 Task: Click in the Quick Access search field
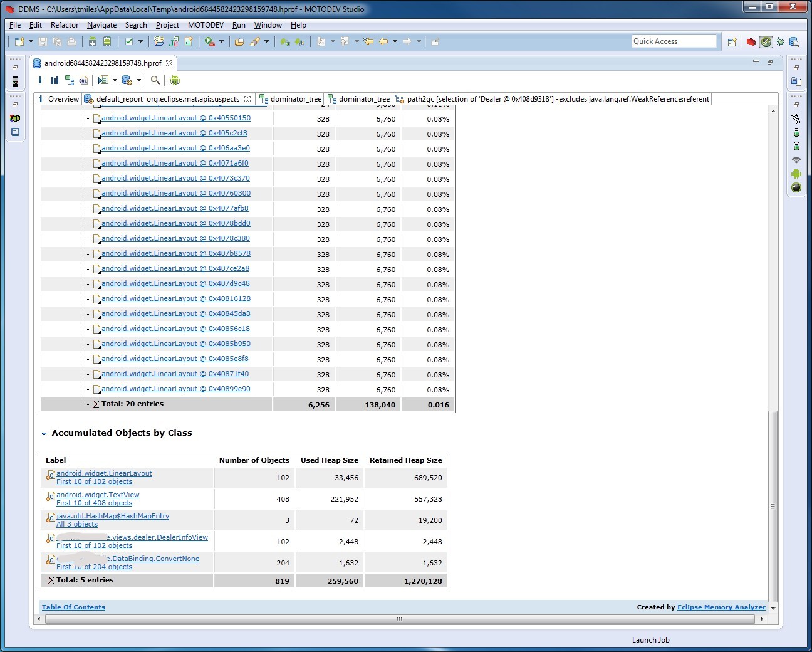(674, 41)
